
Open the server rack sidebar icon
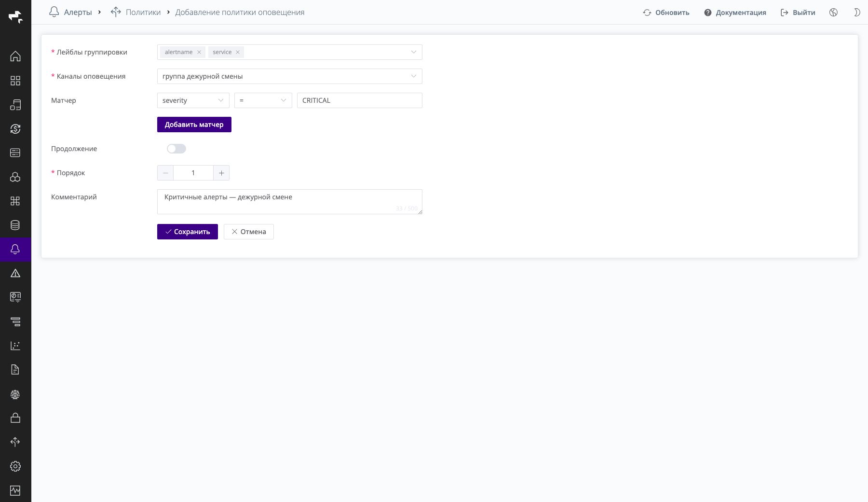(x=15, y=153)
